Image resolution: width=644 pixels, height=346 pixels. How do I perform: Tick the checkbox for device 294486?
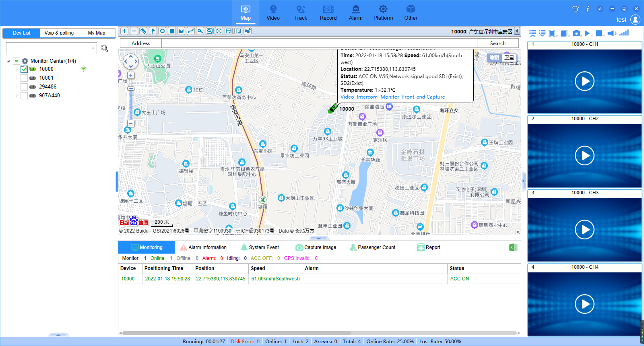pos(24,87)
